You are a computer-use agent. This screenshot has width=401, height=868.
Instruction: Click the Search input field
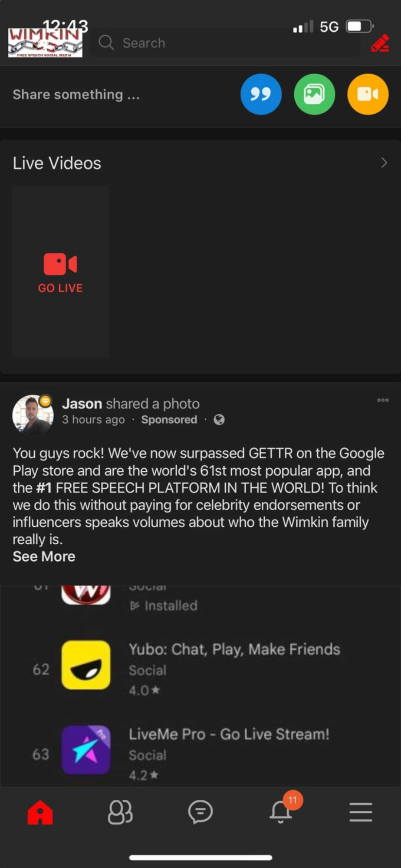click(x=225, y=43)
